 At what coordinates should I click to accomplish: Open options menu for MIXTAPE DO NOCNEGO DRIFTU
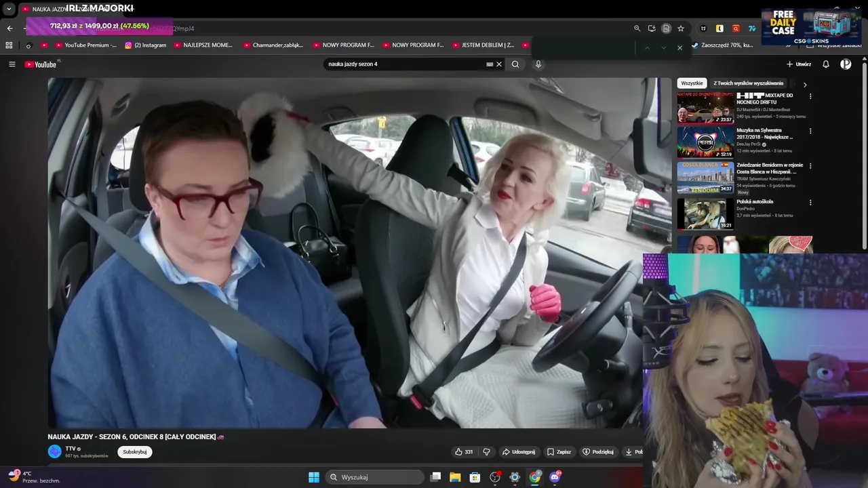(810, 96)
